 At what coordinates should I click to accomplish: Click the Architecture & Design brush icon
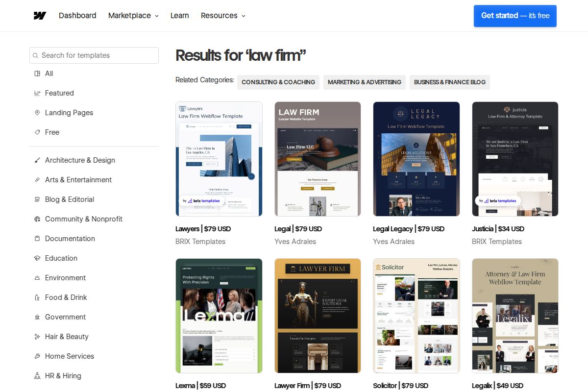pos(37,160)
